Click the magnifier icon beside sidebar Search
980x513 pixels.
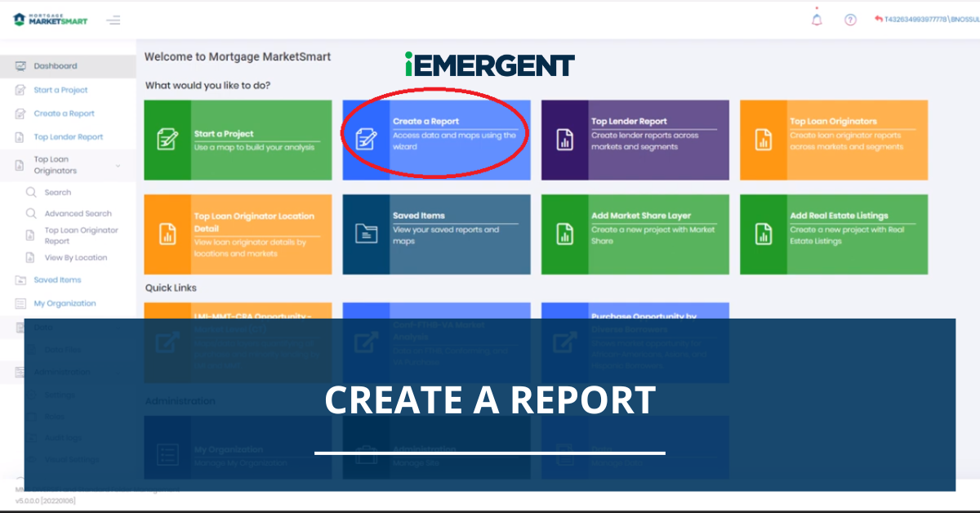[x=31, y=193]
